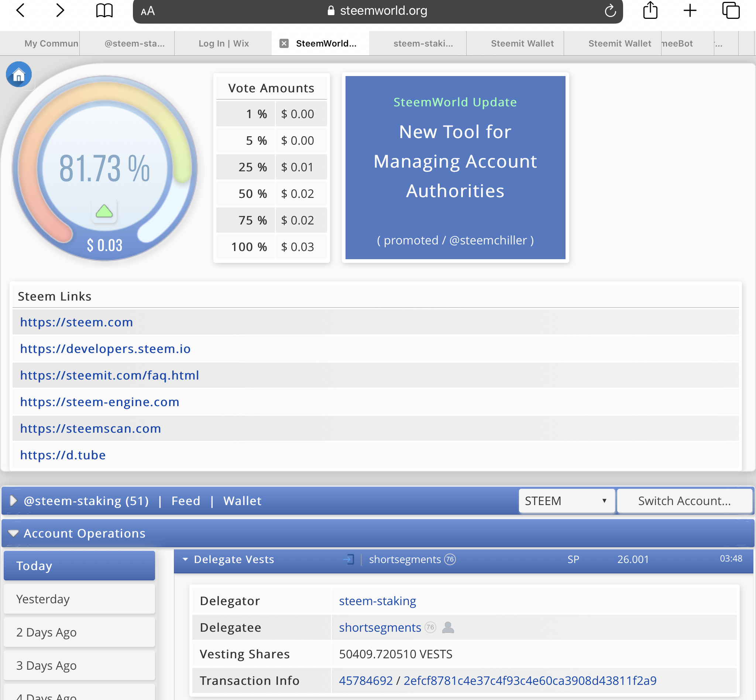Open the steem-staking Delegator link
The height and width of the screenshot is (700, 756).
click(x=378, y=601)
